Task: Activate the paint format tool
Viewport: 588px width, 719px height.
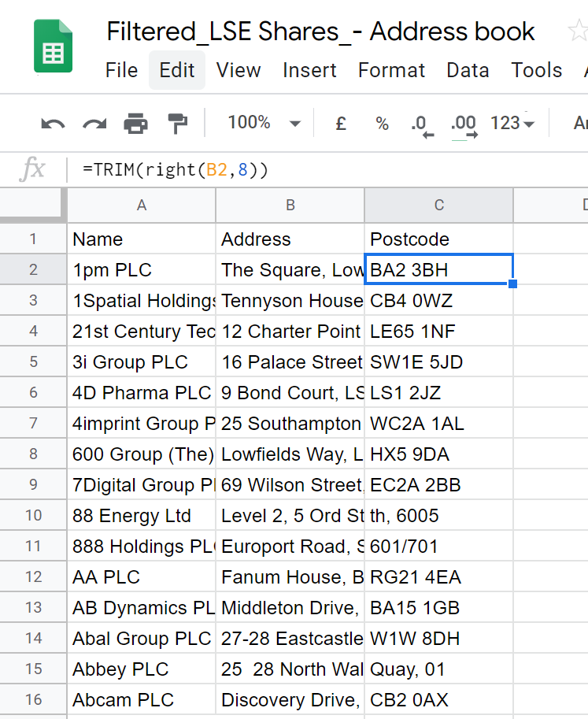Action: coord(177,124)
